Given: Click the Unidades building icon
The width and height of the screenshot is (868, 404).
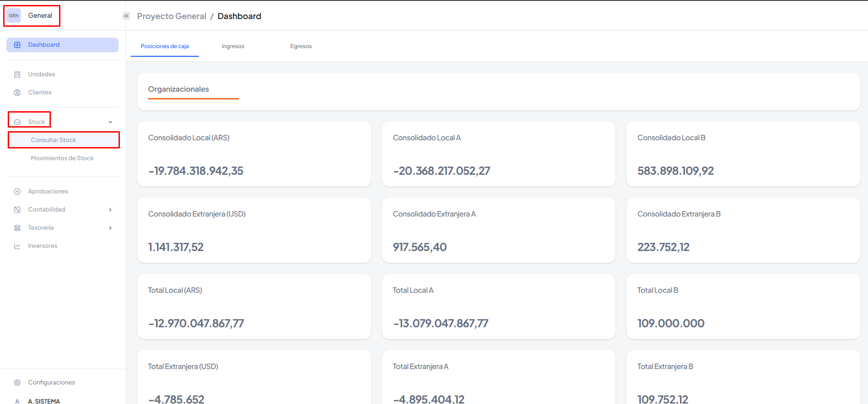Looking at the screenshot, I should 17,74.
